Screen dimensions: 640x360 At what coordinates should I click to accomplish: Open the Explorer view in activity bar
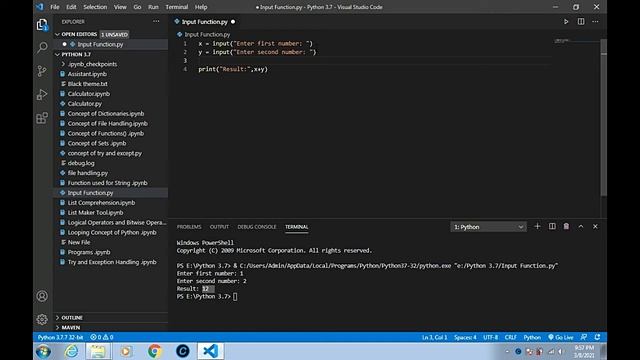tap(42, 25)
